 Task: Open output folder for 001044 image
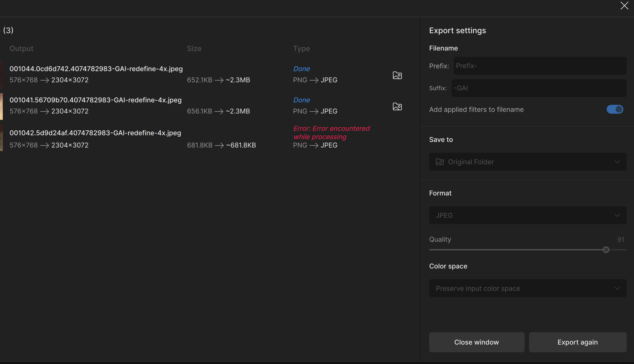(x=397, y=75)
